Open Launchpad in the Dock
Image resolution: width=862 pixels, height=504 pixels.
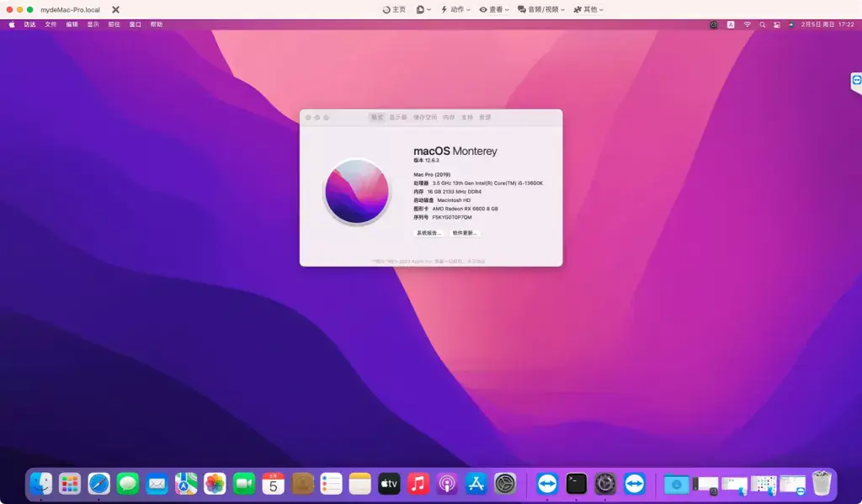70,484
